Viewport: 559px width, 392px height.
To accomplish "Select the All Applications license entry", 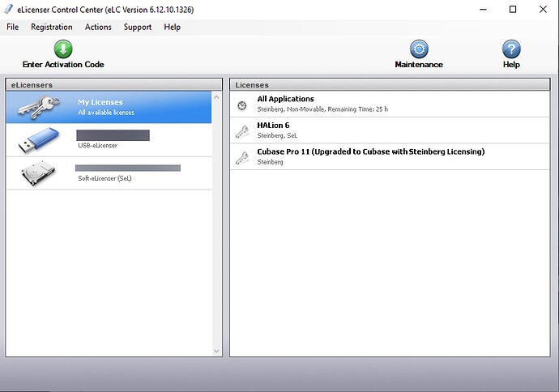I will (x=390, y=104).
